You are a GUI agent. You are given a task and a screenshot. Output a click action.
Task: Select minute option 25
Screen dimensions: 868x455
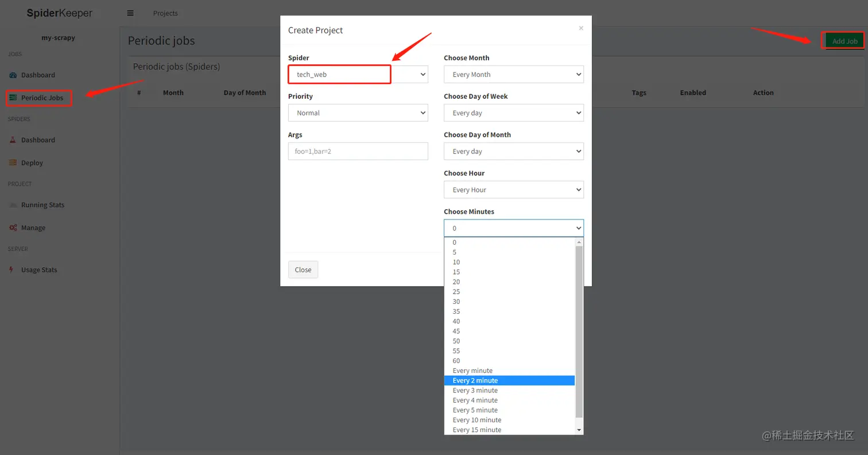509,292
